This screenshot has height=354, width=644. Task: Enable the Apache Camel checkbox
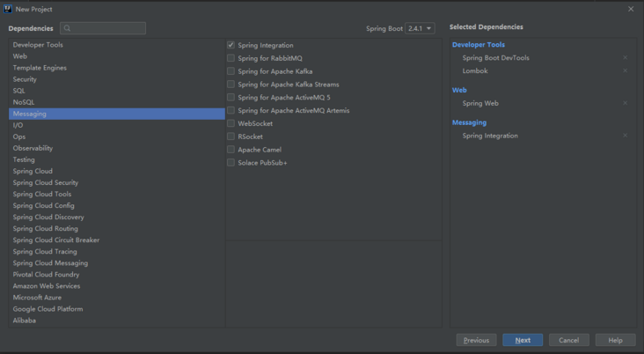(231, 150)
